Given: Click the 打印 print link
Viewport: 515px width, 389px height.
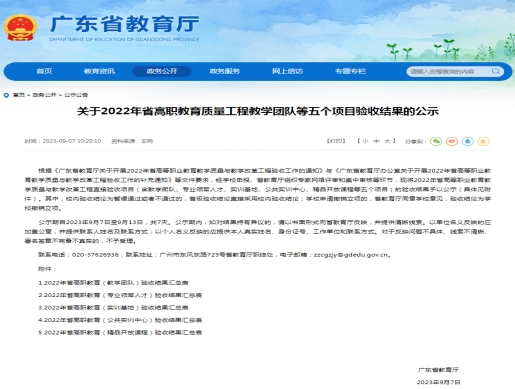Looking at the screenshot, I should coord(336,141).
